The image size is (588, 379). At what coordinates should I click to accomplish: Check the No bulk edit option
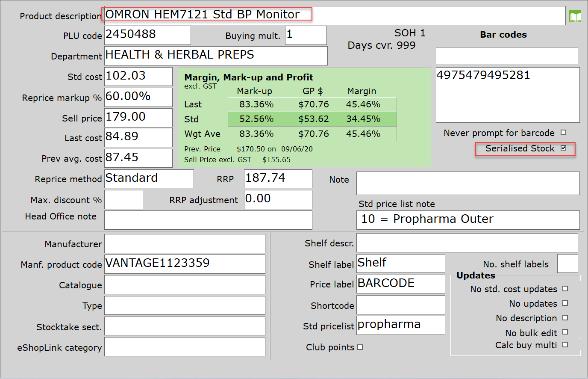coord(565,332)
